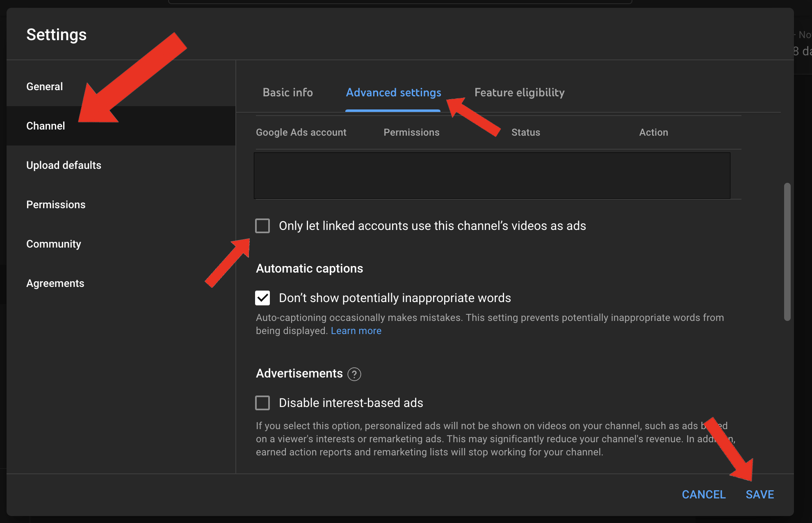Click the Permissions column header in table

pyautogui.click(x=411, y=132)
